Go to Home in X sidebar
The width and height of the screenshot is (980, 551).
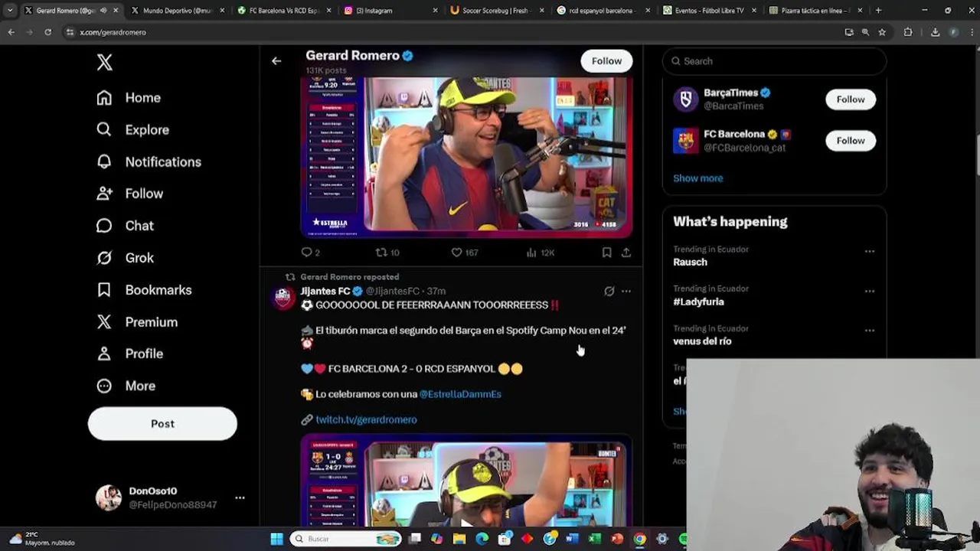(129, 98)
